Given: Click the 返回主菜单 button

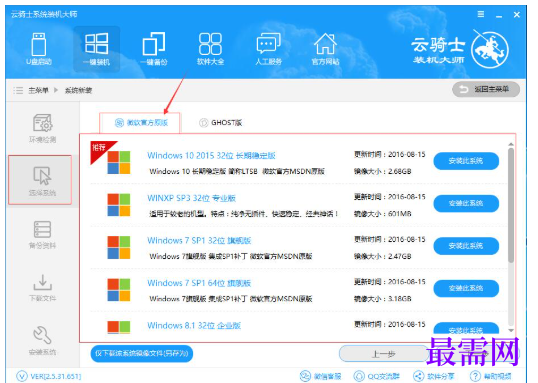Looking at the screenshot, I should (486, 90).
